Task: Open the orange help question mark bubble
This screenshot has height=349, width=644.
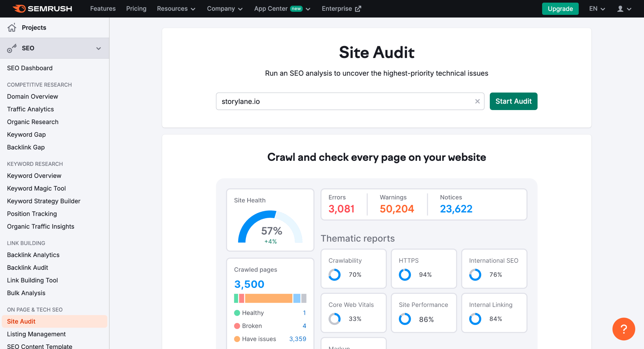Action: tap(623, 329)
